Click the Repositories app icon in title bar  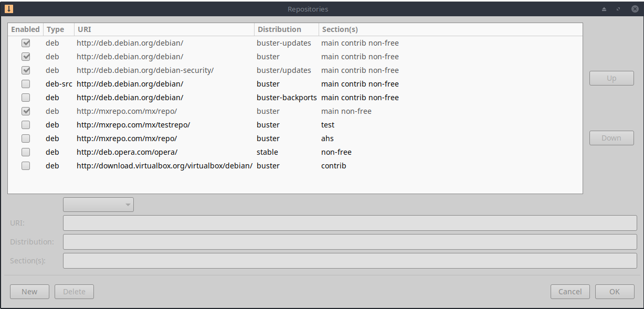click(9, 9)
